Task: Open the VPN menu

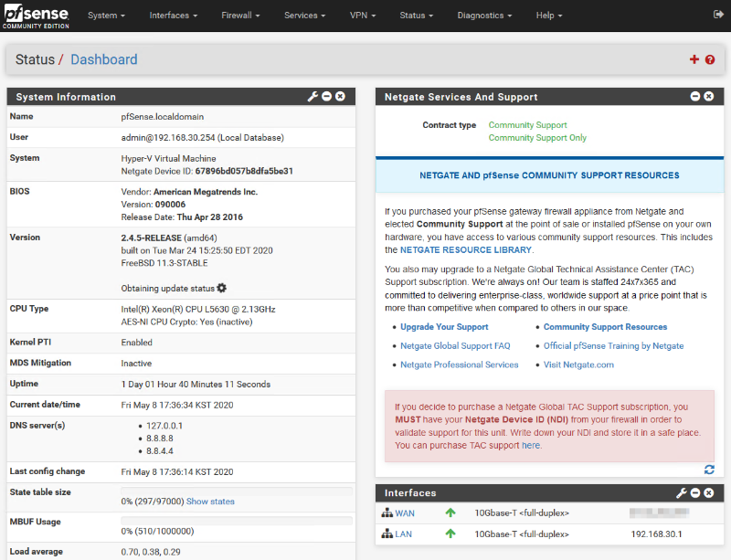Action: point(363,16)
